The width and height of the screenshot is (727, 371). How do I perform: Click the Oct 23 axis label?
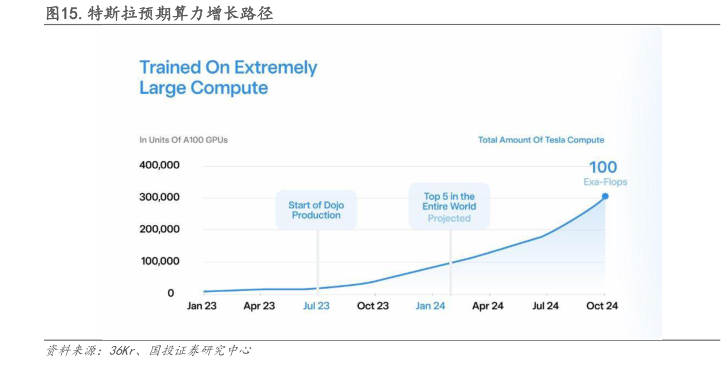pyautogui.click(x=373, y=306)
